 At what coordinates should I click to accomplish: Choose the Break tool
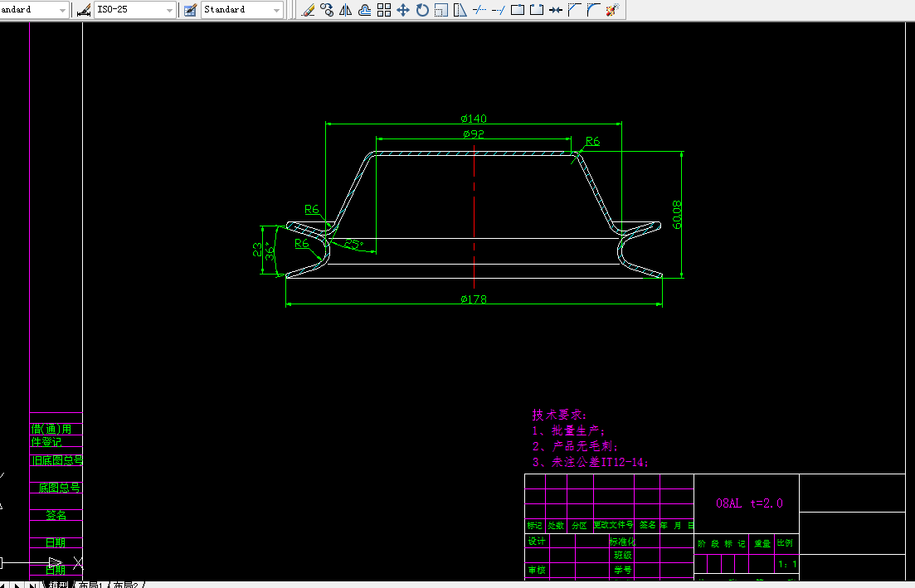(x=536, y=10)
